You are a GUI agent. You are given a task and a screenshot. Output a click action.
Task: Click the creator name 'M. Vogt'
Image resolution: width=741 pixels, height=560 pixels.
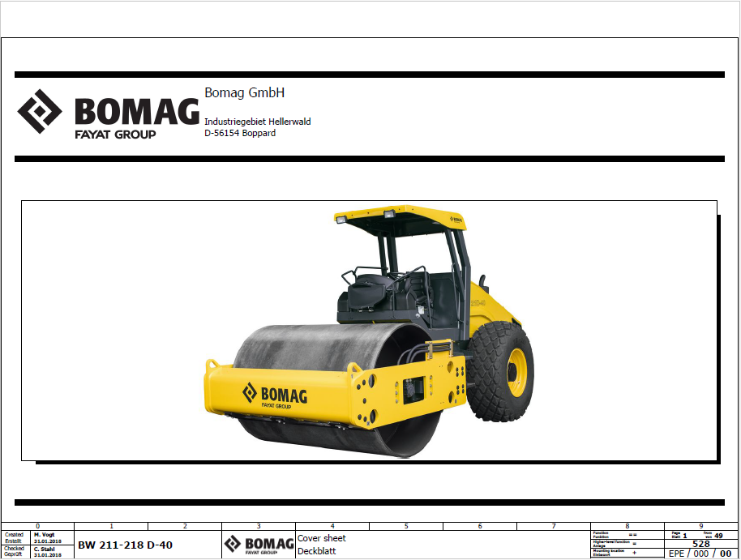44,535
